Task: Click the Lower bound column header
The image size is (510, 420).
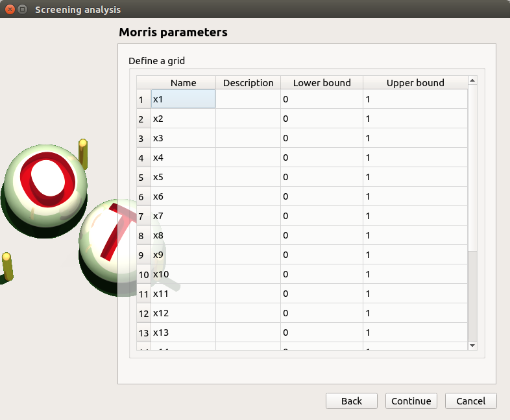Action: pos(321,83)
